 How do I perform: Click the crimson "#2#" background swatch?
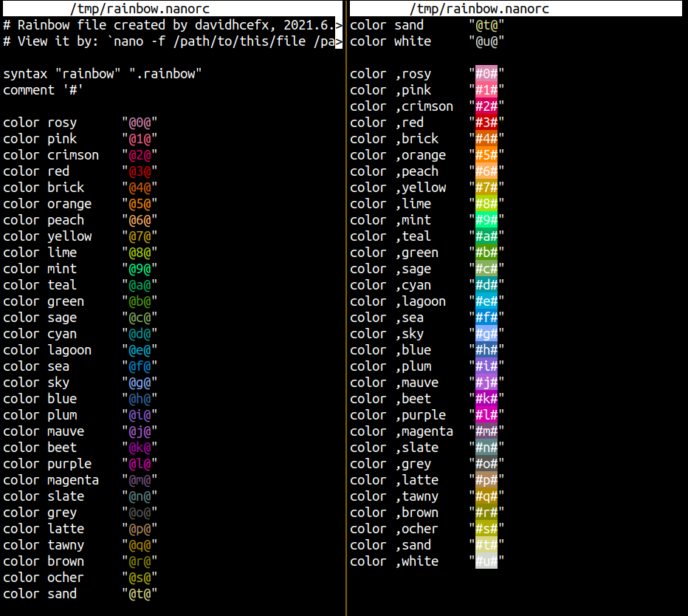coord(486,106)
